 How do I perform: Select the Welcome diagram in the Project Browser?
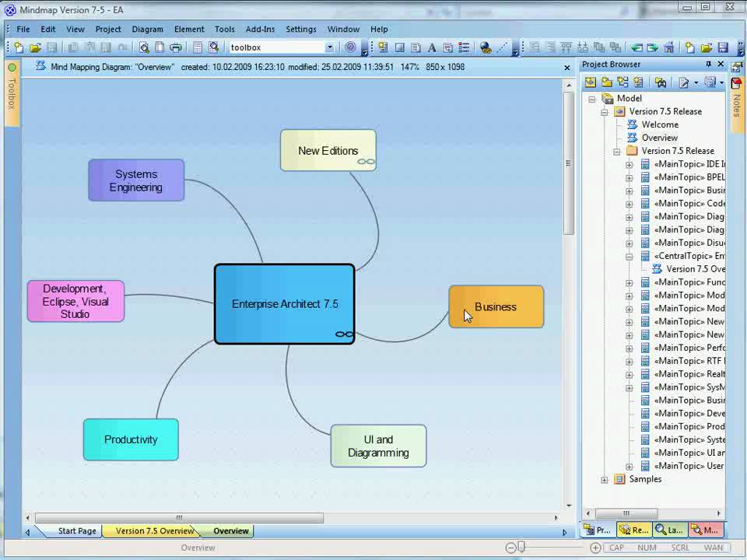pyautogui.click(x=659, y=124)
